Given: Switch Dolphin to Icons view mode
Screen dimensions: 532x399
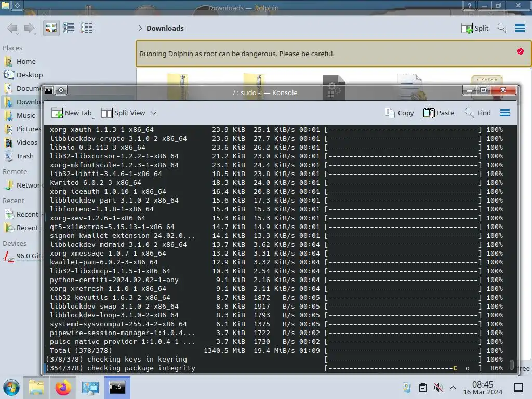Looking at the screenshot, I should click(x=51, y=28).
